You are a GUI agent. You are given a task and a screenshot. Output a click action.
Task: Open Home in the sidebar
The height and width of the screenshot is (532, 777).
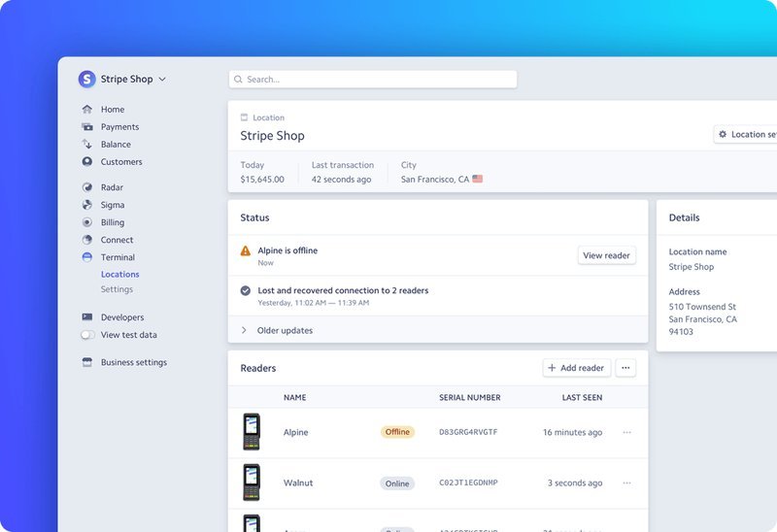tap(113, 109)
